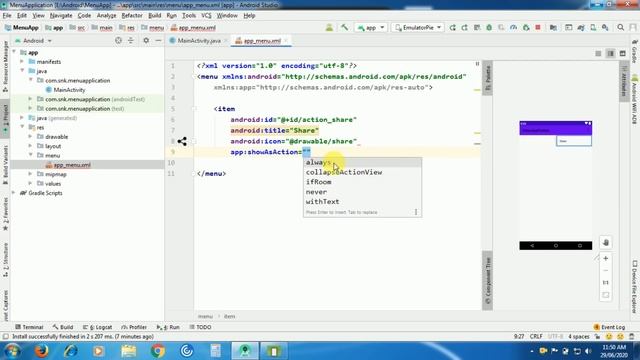The height and width of the screenshot is (360, 640).
Task: Open the Logcat tool window
Action: pos(97,327)
